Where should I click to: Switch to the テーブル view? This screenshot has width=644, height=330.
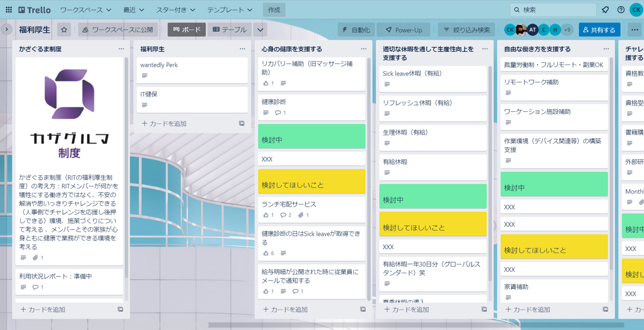230,30
